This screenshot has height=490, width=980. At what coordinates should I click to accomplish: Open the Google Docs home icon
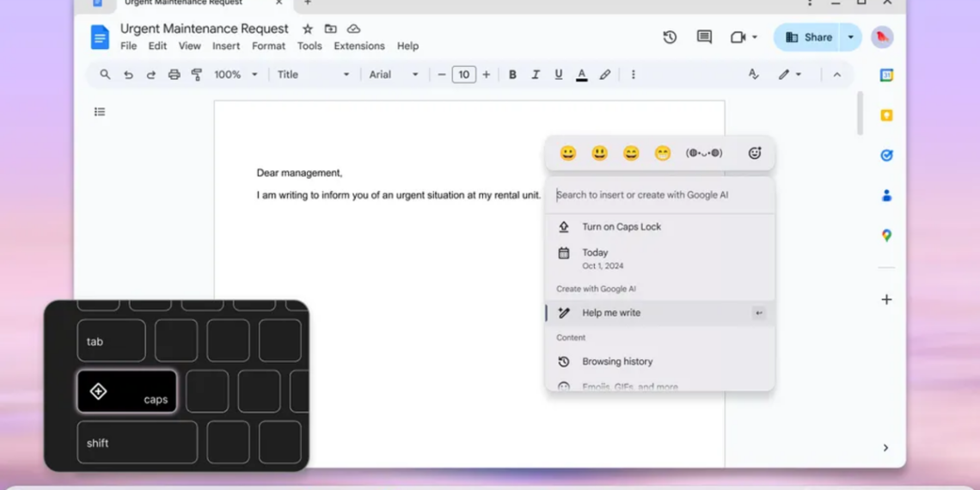[x=100, y=37]
